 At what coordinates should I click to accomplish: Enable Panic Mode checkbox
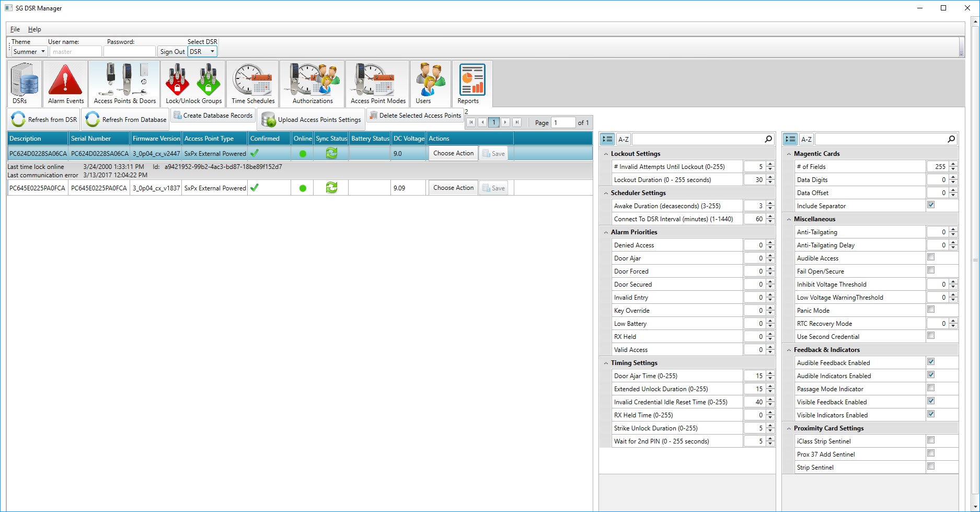point(931,310)
